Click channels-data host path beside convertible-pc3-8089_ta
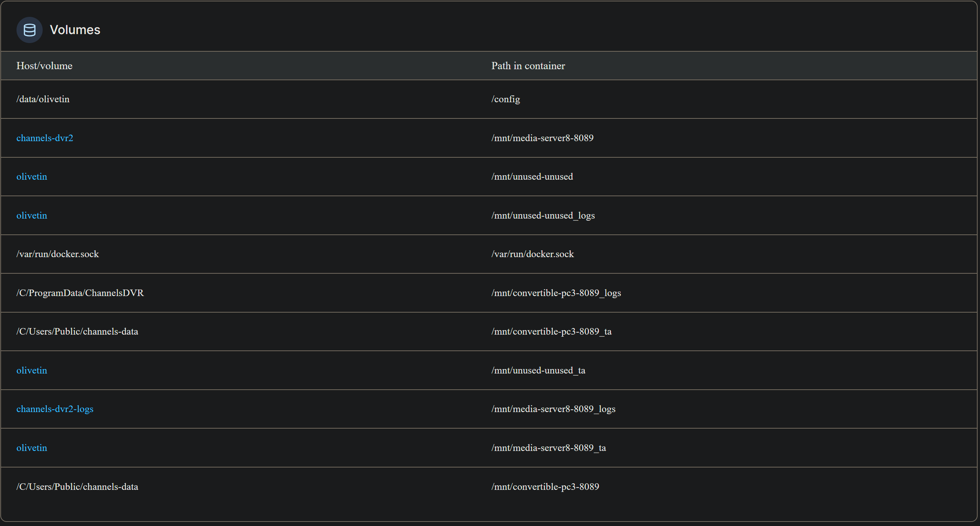 coord(77,332)
